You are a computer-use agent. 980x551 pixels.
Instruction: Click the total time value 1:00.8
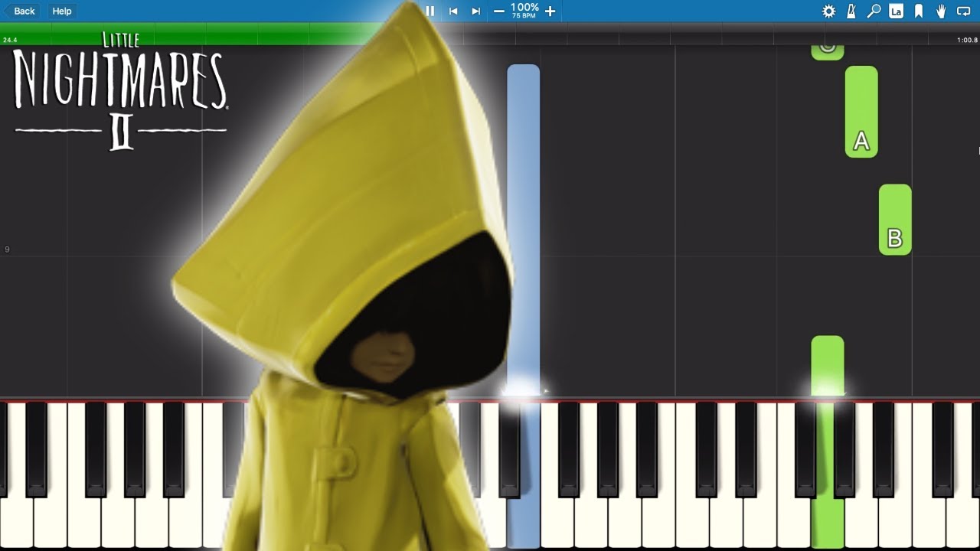coord(967,40)
